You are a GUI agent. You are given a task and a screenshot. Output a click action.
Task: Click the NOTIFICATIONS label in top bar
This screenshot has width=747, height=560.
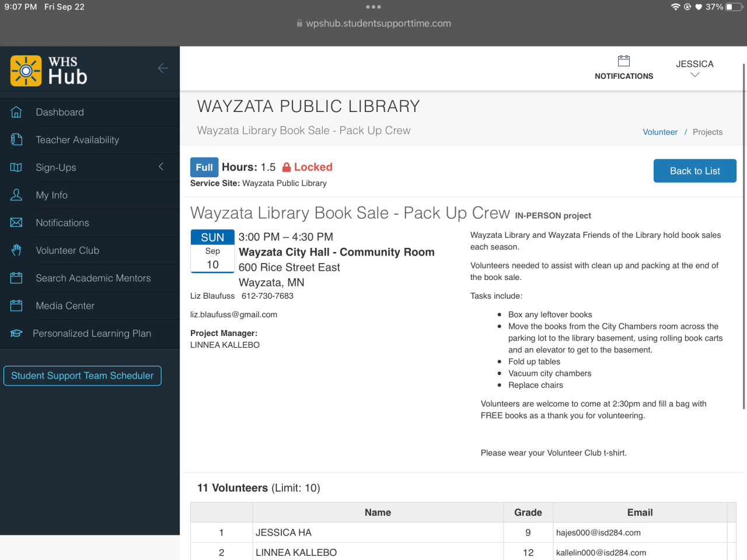click(x=624, y=76)
